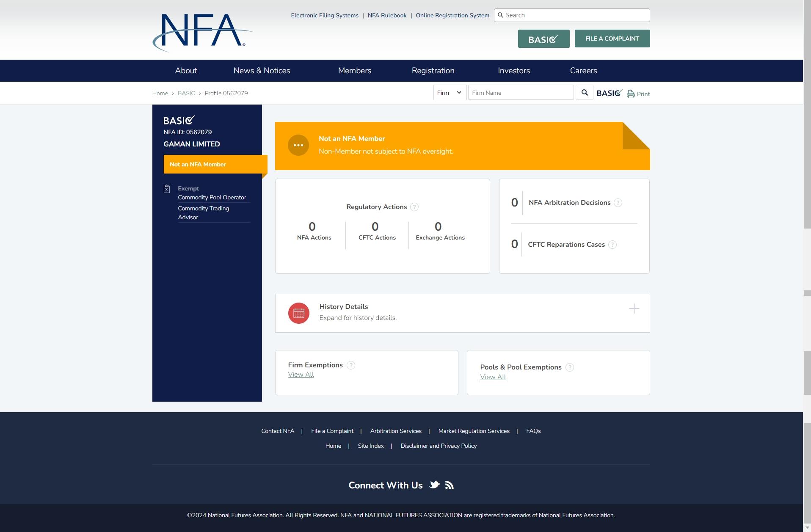Open the RSS feed icon in footer
The width and height of the screenshot is (811, 532).
pos(450,485)
